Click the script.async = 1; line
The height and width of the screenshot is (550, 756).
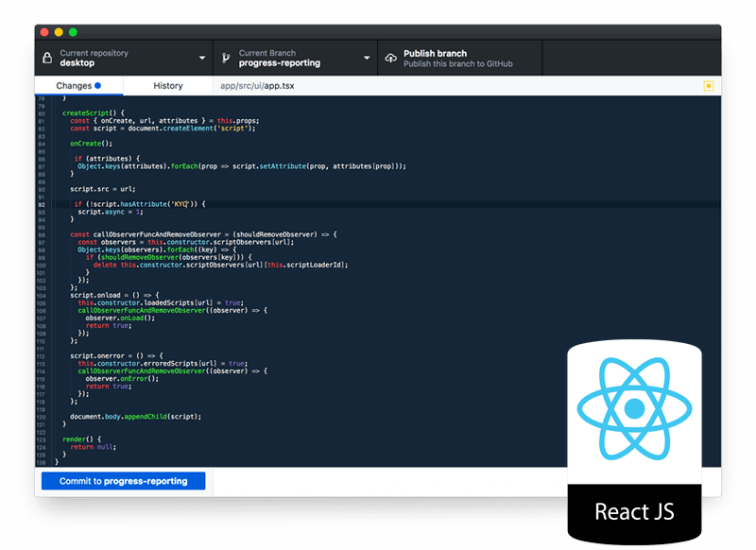click(x=111, y=212)
